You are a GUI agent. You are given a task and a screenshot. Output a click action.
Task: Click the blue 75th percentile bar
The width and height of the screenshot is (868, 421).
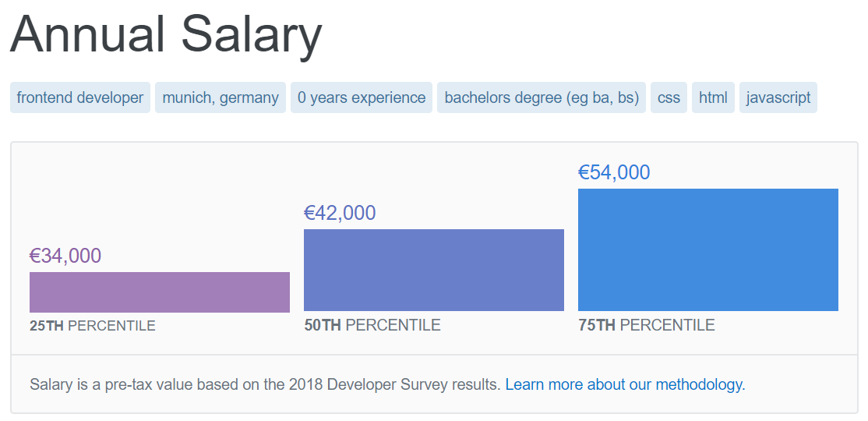click(x=708, y=249)
